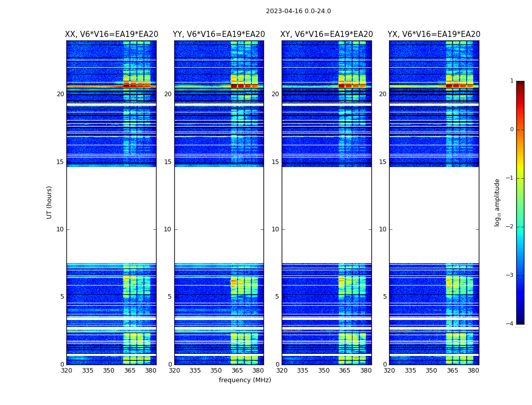The image size is (532, 405).
Task: Click the date title 2023-04-16 0.0-24.0
Action: point(298,11)
